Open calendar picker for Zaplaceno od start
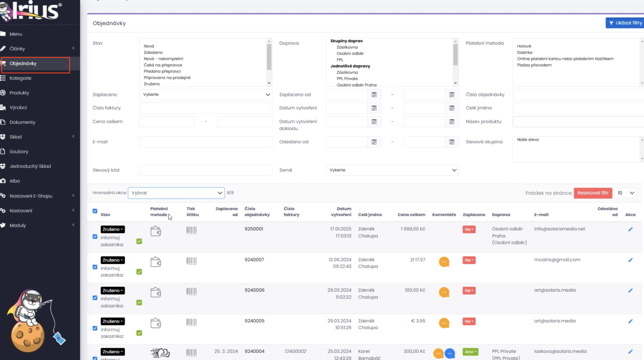644x360 pixels. [x=374, y=95]
